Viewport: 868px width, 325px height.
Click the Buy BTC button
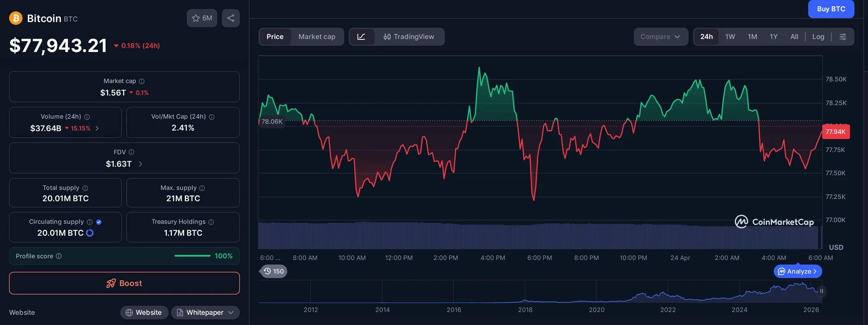831,9
